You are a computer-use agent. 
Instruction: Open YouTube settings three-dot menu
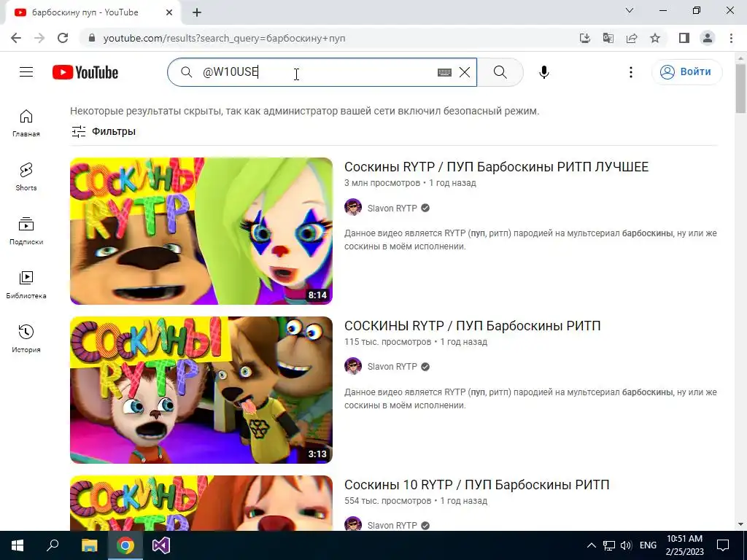pyautogui.click(x=631, y=72)
